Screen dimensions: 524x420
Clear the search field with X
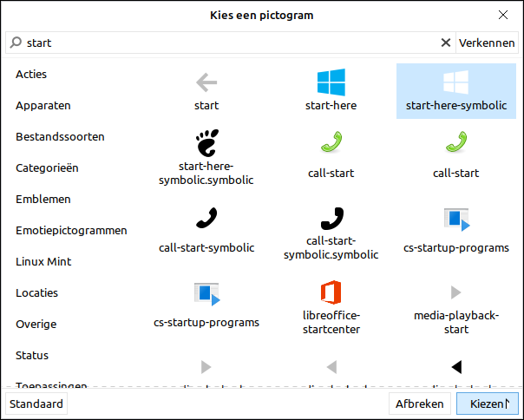(x=446, y=43)
